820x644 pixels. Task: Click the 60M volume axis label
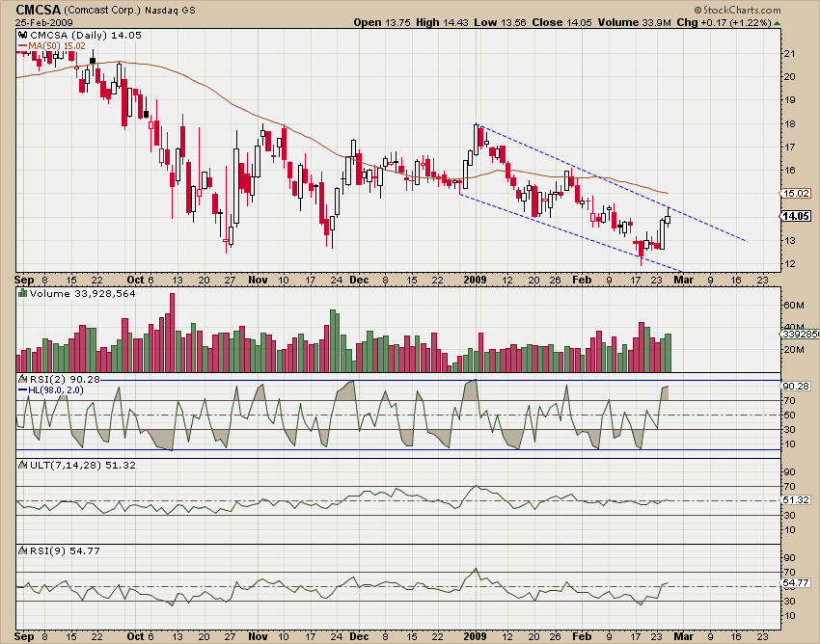(x=794, y=306)
